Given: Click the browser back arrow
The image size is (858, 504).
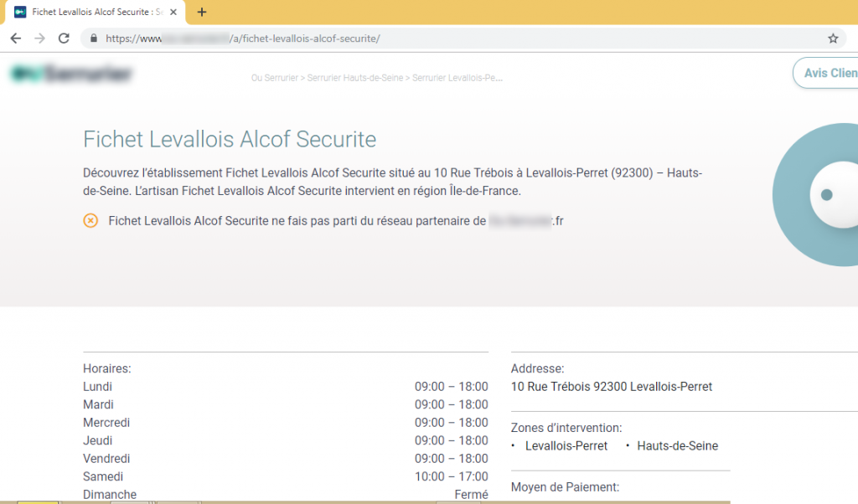Looking at the screenshot, I should 16,39.
